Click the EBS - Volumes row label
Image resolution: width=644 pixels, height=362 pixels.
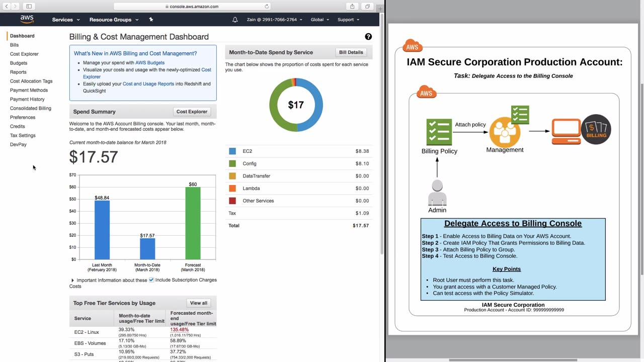tap(90, 343)
